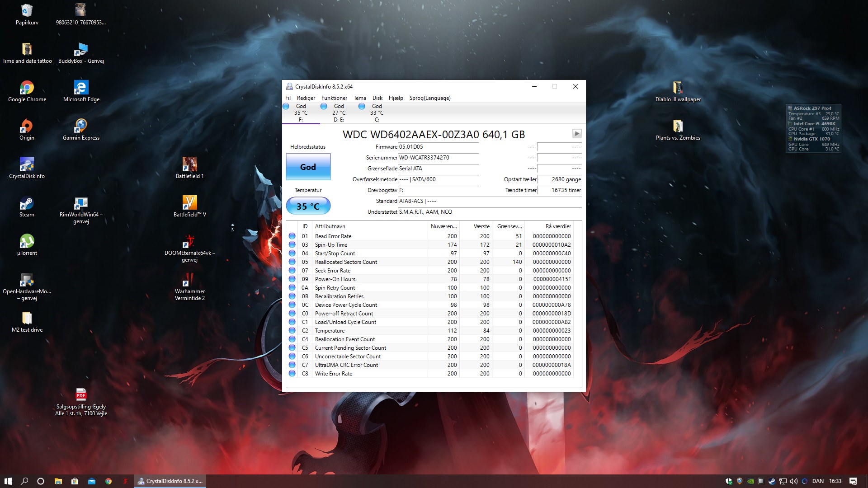The image size is (868, 488).
Task: Launch the Origin desktop shortcut
Action: click(x=27, y=130)
